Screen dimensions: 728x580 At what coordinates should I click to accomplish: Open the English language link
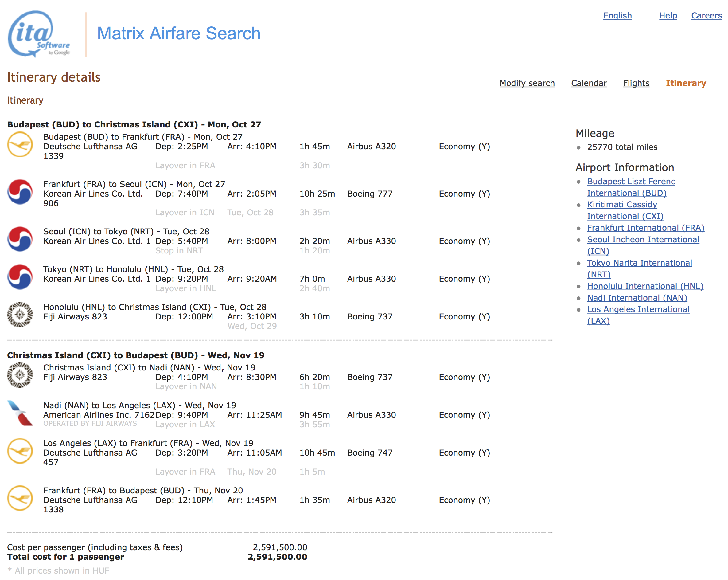[x=617, y=16]
